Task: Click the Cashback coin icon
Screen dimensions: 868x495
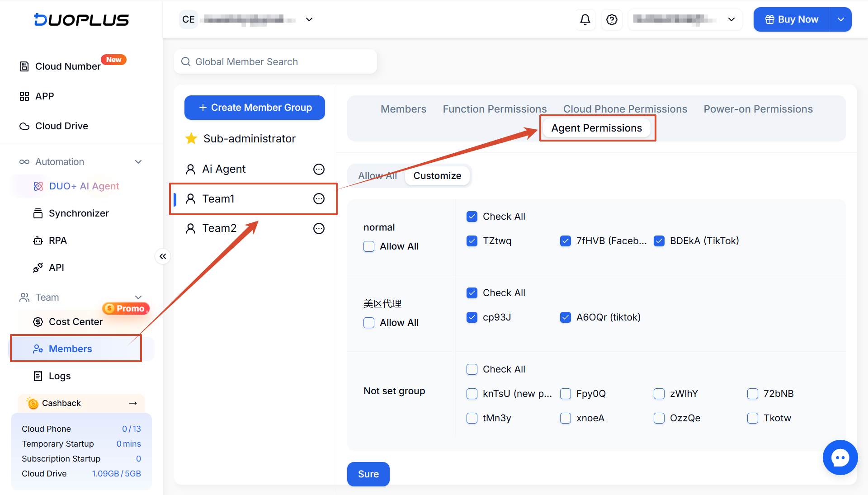Action: pyautogui.click(x=33, y=403)
